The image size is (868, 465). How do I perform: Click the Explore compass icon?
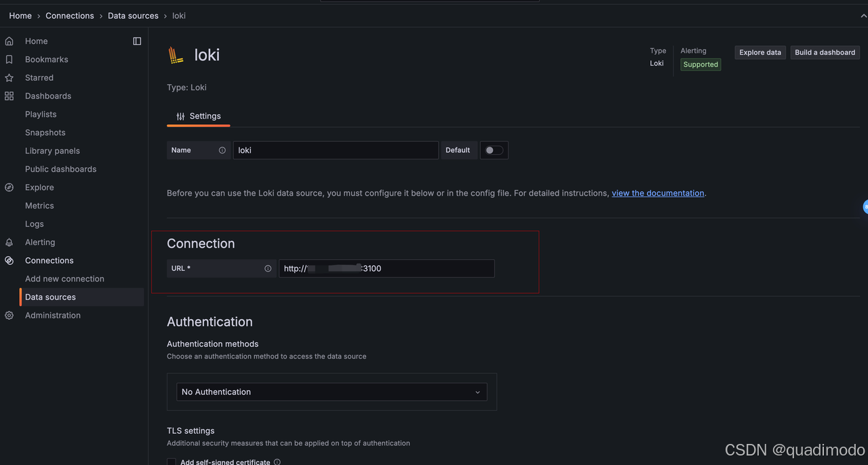pyautogui.click(x=9, y=187)
